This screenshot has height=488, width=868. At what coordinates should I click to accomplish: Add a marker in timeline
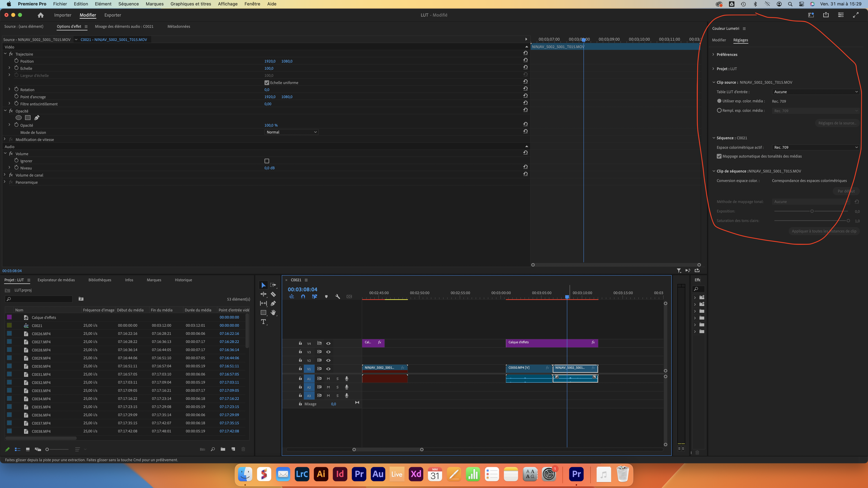click(x=326, y=297)
